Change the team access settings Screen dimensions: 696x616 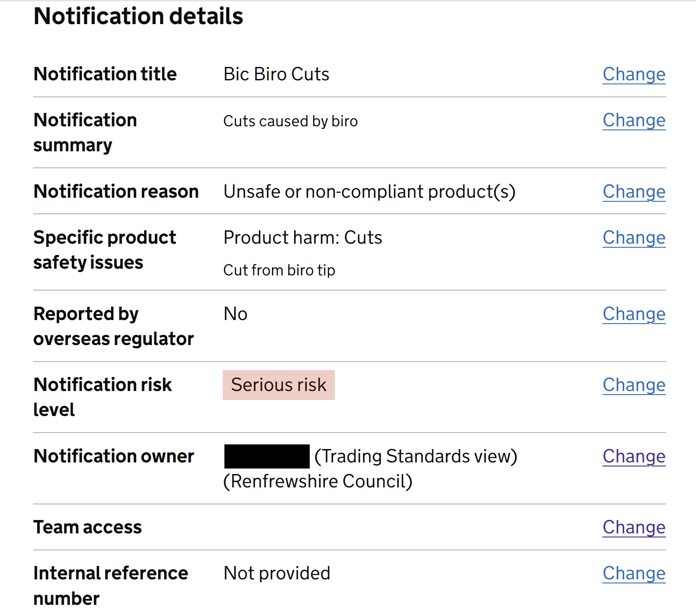633,527
